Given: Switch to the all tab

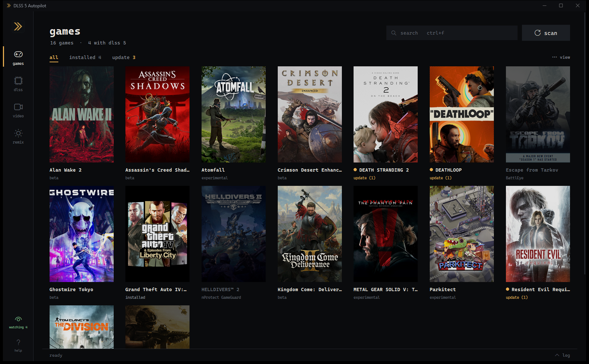Looking at the screenshot, I should pos(54,57).
